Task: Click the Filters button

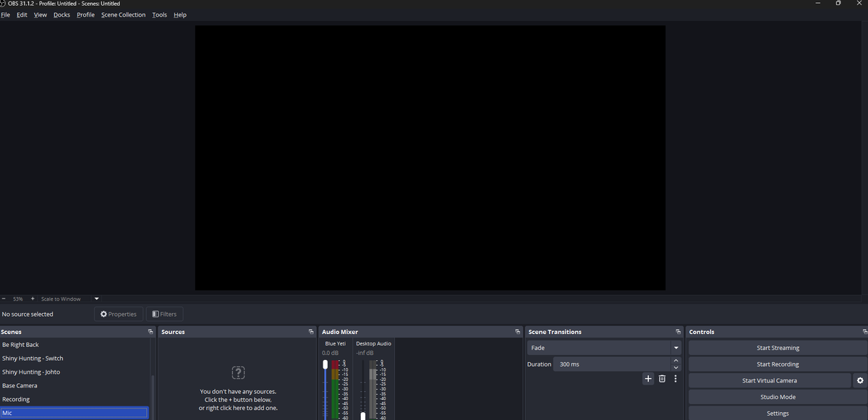Action: pos(164,314)
